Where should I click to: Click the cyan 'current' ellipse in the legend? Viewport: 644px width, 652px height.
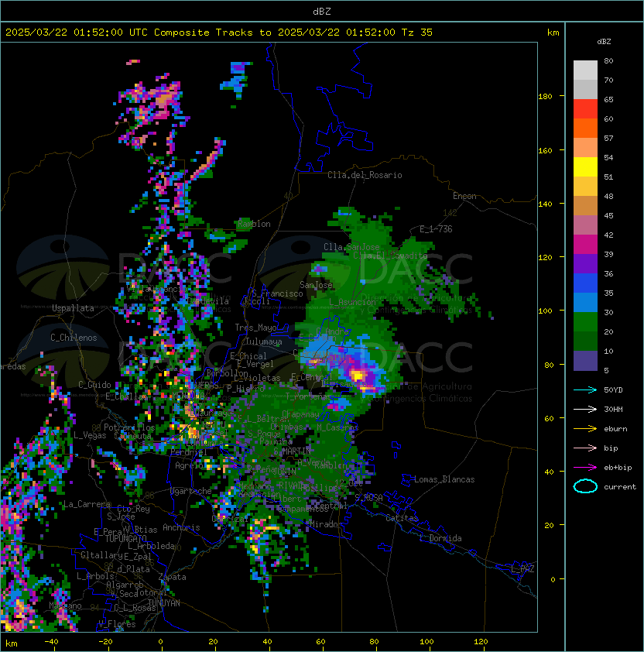[x=585, y=486]
